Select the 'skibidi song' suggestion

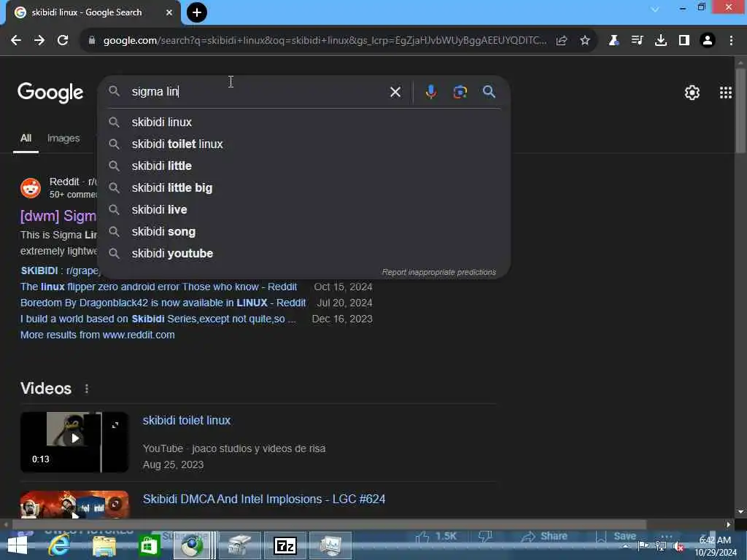pyautogui.click(x=304, y=232)
